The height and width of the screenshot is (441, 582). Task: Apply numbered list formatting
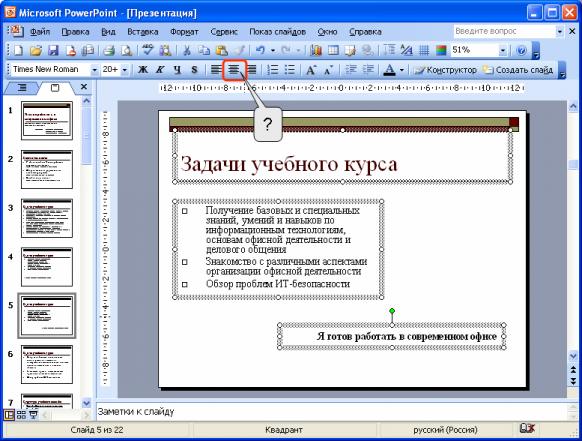[273, 69]
